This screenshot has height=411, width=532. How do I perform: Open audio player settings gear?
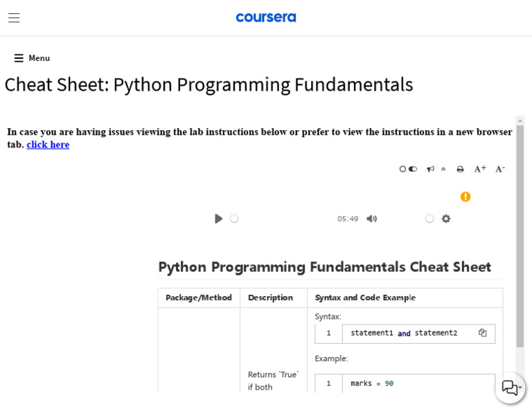446,219
